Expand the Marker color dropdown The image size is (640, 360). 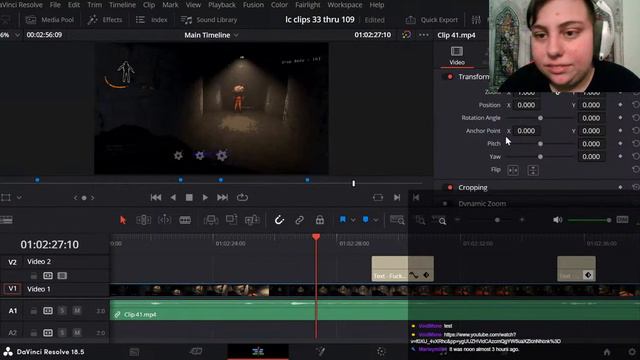tap(376, 220)
